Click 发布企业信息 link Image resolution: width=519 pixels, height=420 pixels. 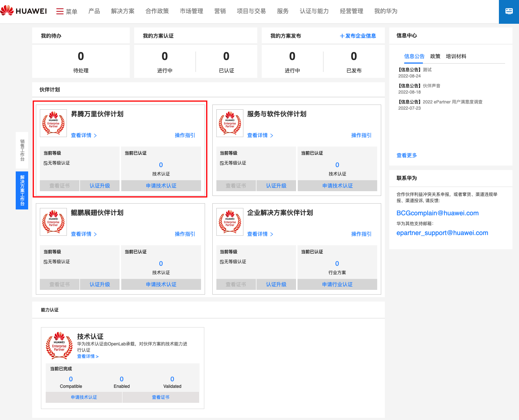(x=358, y=36)
